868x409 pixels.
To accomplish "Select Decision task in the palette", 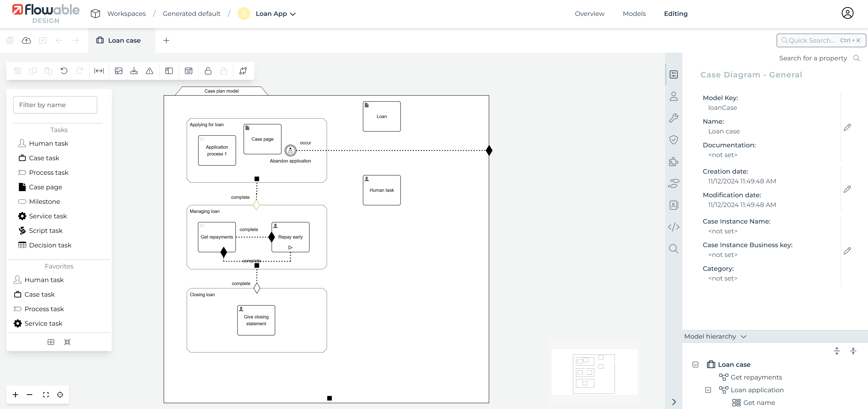I will [50, 245].
